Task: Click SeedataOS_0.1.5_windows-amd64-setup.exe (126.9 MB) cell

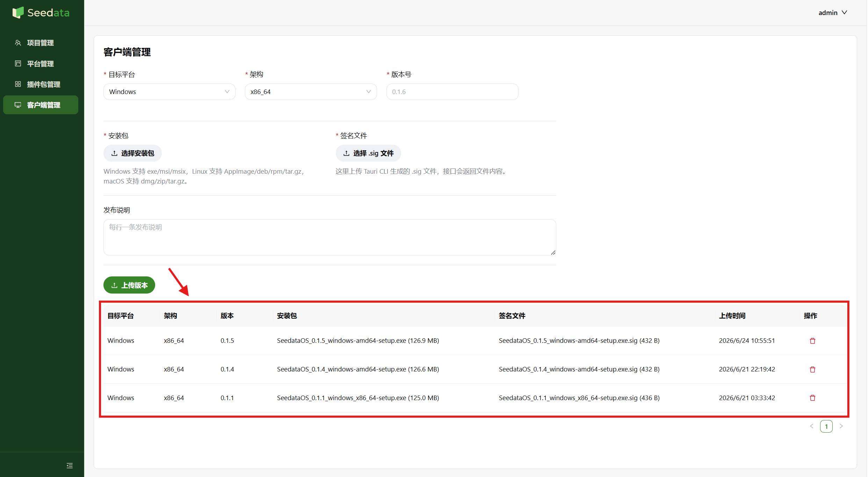Action: (x=358, y=340)
